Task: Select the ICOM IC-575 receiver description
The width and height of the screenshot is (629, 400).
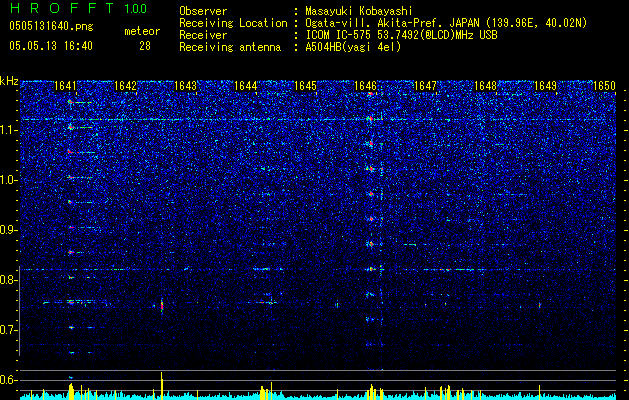Action: (x=401, y=35)
